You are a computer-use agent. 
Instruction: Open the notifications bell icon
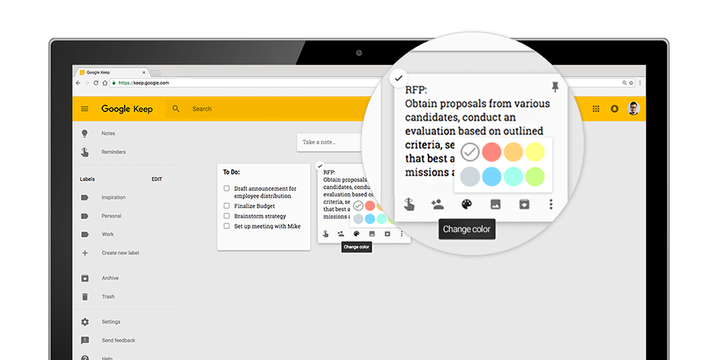click(x=614, y=109)
